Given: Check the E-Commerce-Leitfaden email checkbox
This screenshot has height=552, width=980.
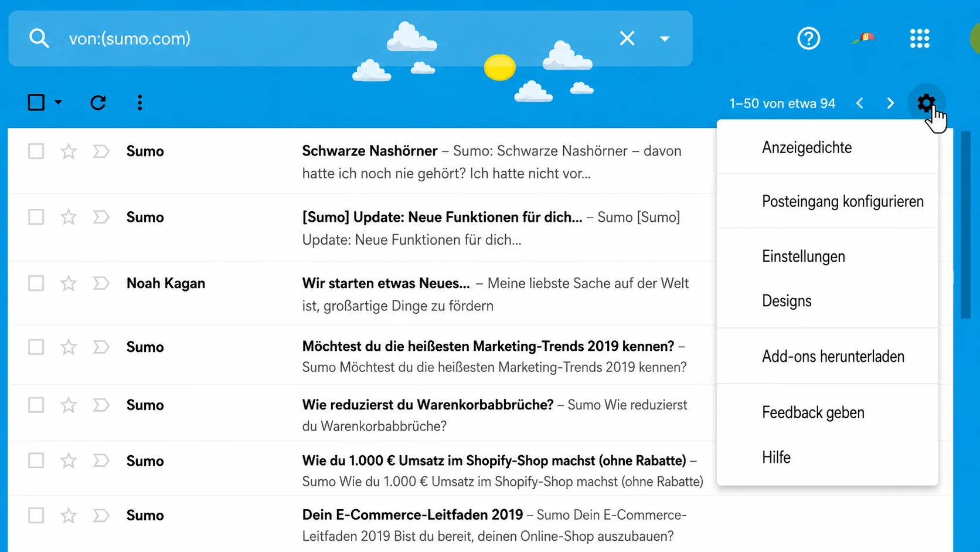Looking at the screenshot, I should [x=36, y=516].
